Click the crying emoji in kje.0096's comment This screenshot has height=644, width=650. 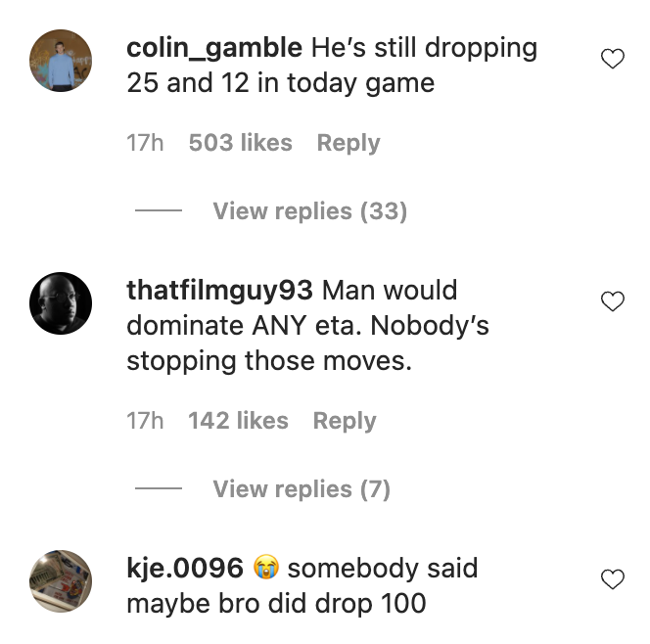(265, 569)
